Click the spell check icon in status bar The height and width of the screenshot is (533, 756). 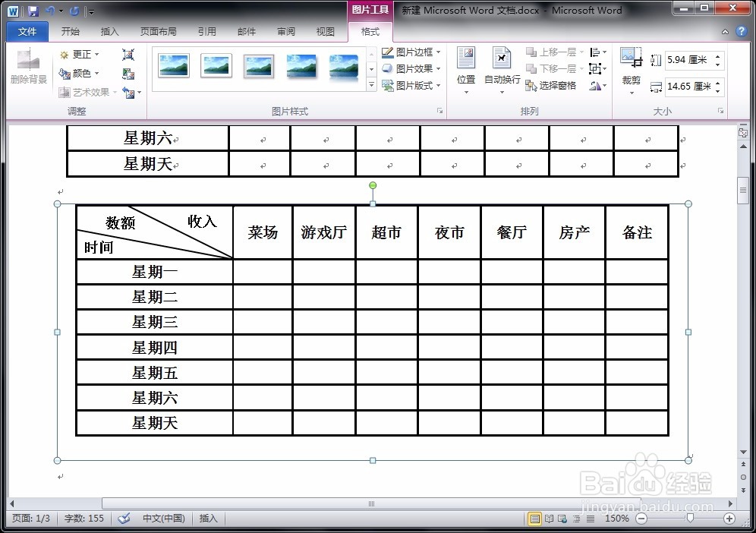pyautogui.click(x=124, y=519)
